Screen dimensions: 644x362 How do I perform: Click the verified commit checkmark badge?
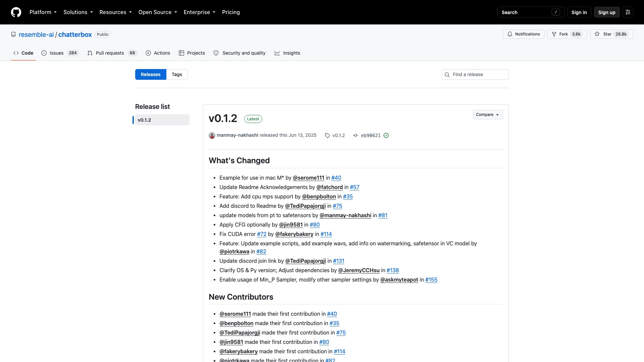click(386, 135)
